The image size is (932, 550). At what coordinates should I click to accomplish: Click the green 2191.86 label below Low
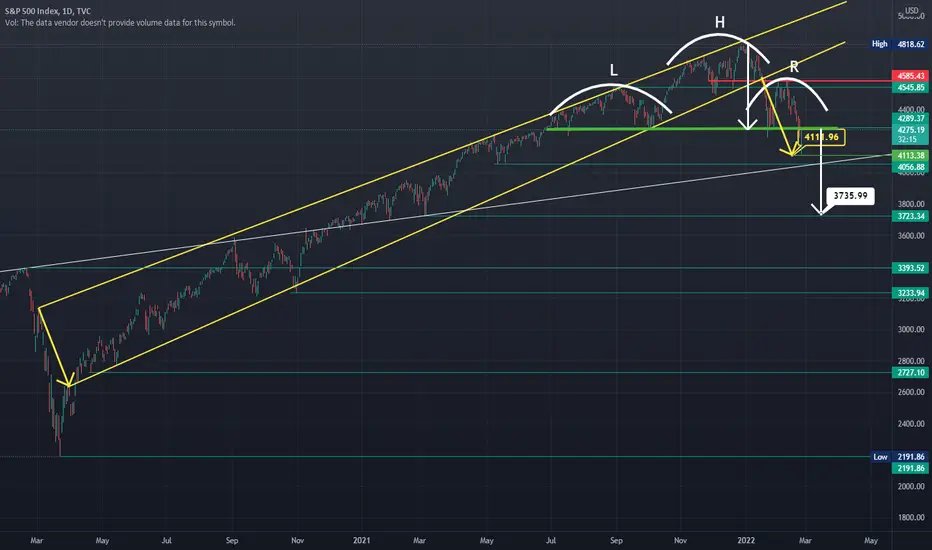click(911, 469)
